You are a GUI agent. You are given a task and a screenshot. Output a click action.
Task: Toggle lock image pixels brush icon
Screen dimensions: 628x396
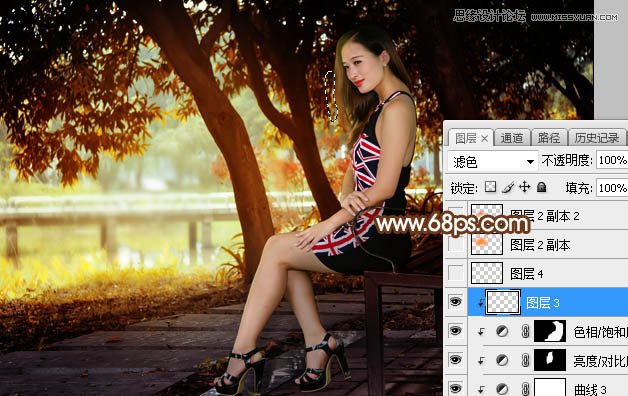508,187
